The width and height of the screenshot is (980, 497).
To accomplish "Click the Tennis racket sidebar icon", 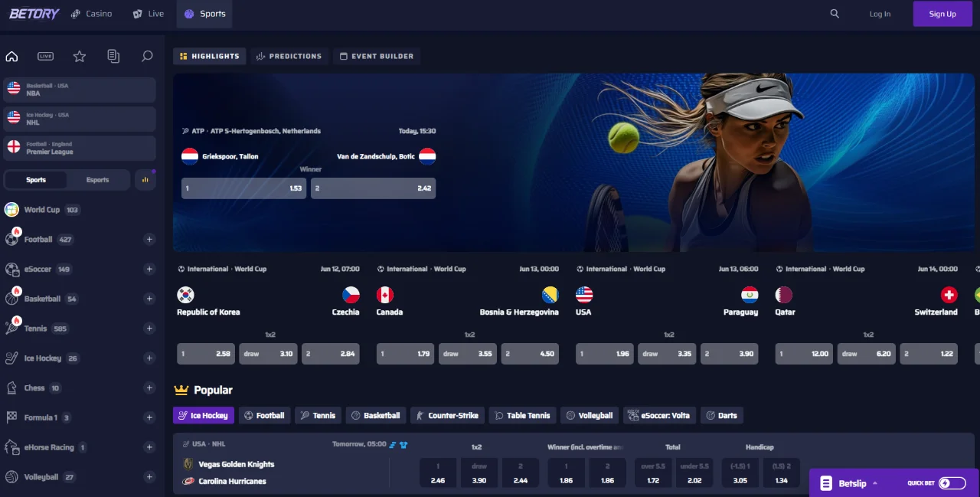I will coord(11,329).
